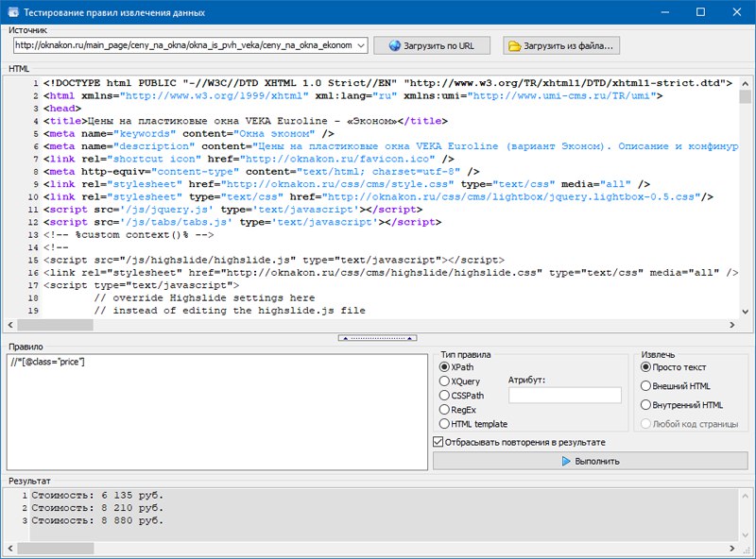Click HTML pane scroll up arrow
The width and height of the screenshot is (756, 559).
tap(746, 83)
